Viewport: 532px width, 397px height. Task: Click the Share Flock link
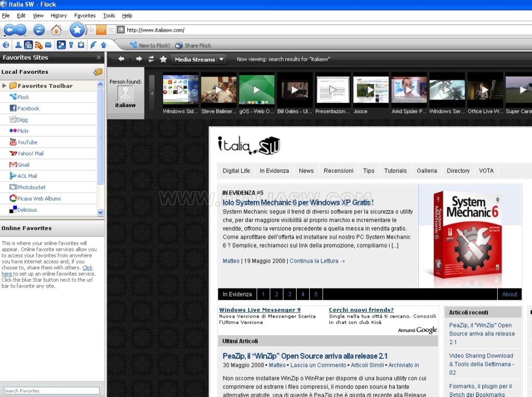193,45
